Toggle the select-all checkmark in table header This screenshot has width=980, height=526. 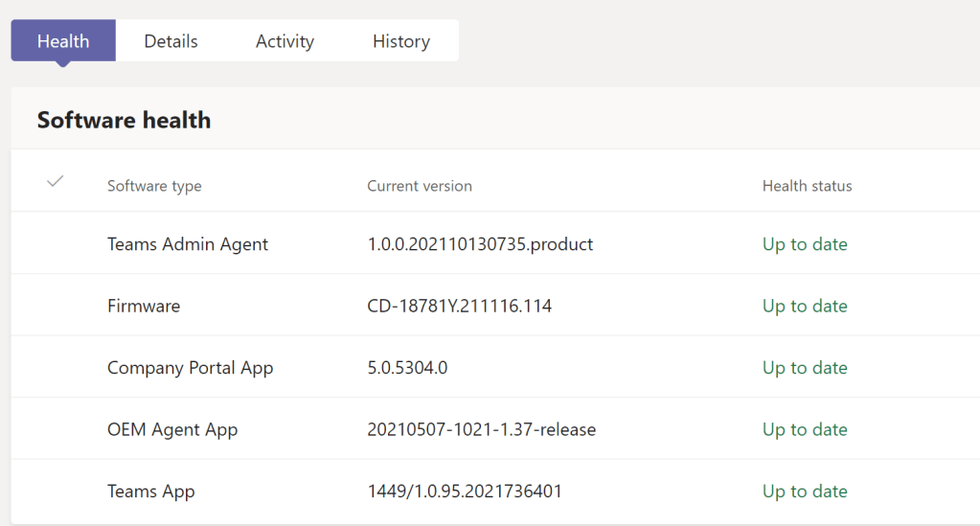tap(56, 181)
